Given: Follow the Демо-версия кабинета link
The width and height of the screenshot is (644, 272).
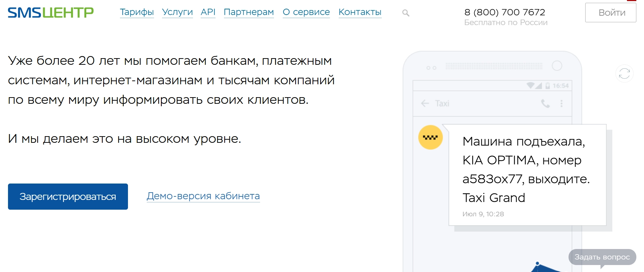Looking at the screenshot, I should (x=203, y=196).
